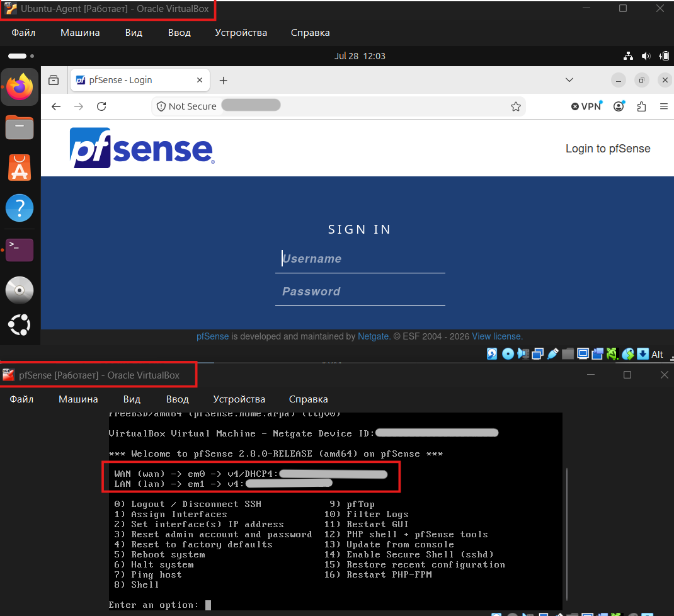The height and width of the screenshot is (616, 674).
Task: Close the pfSense - Login tab
Action: (200, 80)
